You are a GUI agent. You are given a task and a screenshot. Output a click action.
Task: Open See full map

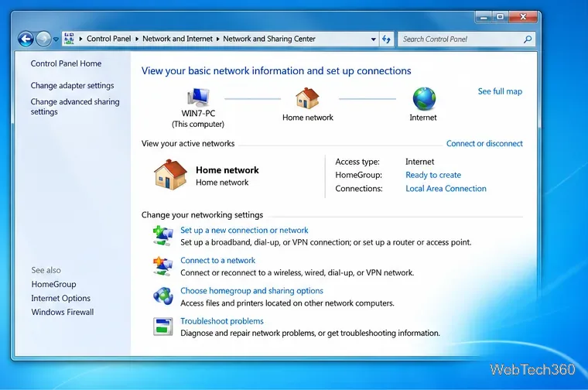click(x=500, y=91)
